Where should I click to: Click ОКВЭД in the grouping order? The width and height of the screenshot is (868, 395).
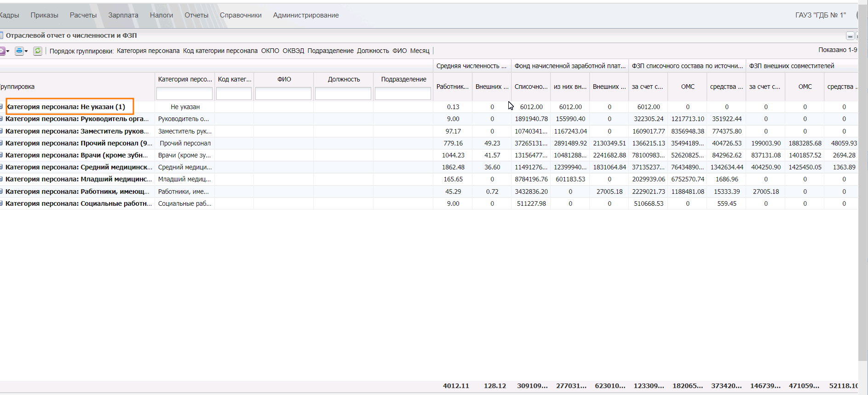pyautogui.click(x=293, y=51)
